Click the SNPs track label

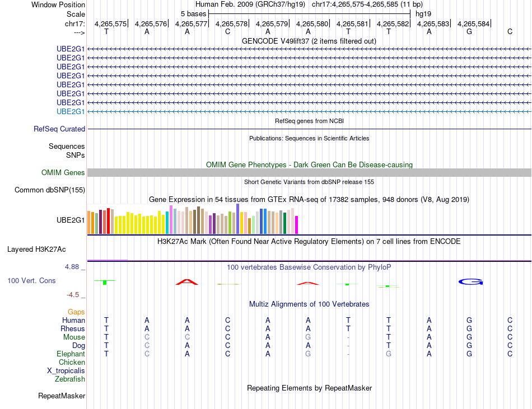coord(76,155)
